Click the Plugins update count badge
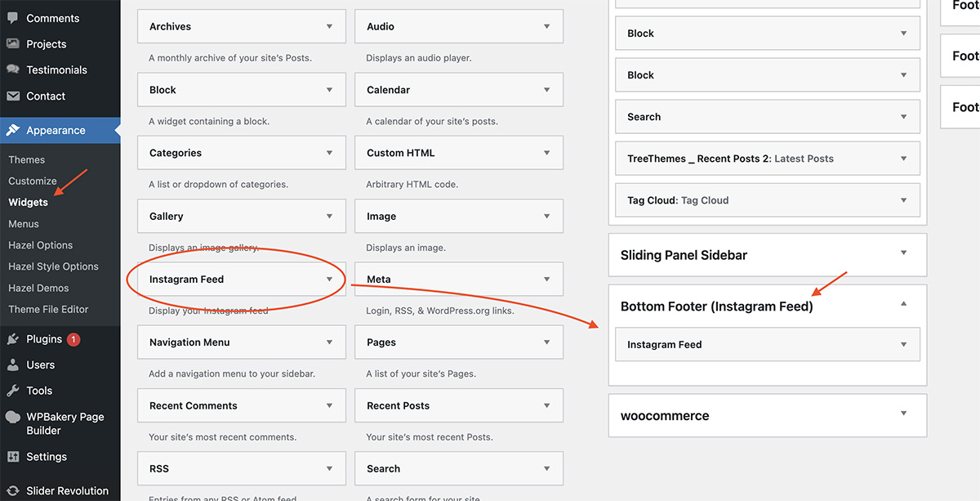 coord(73,339)
